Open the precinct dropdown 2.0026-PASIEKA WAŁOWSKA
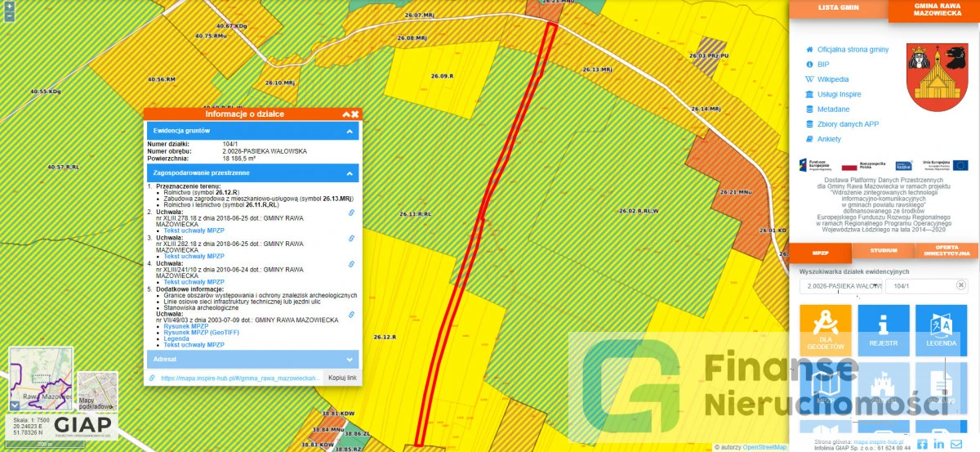 pos(842,286)
